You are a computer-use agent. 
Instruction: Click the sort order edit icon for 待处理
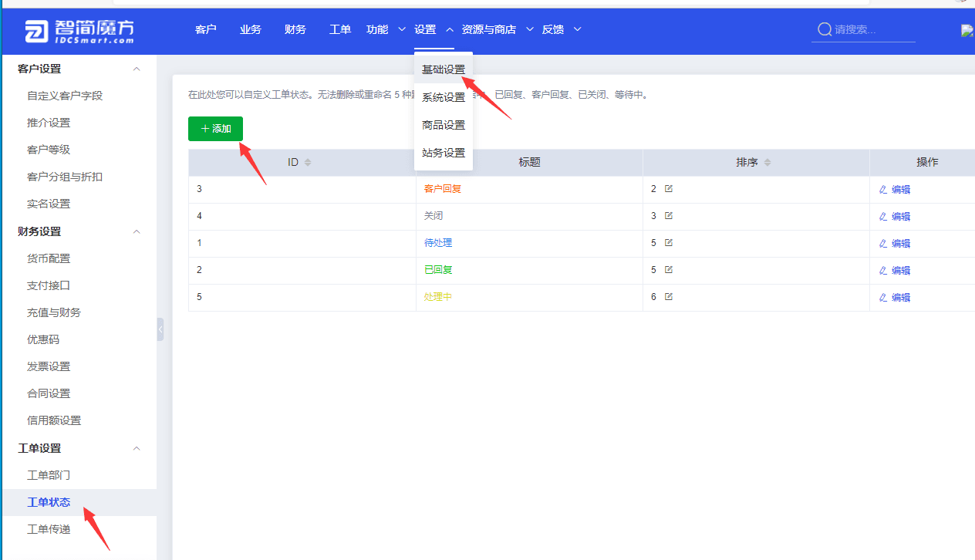point(669,242)
